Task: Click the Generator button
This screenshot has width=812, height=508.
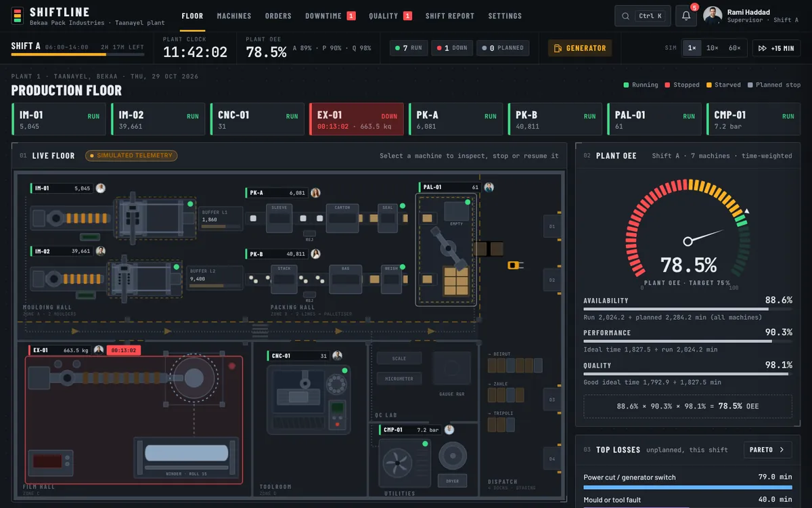Action: click(x=580, y=48)
